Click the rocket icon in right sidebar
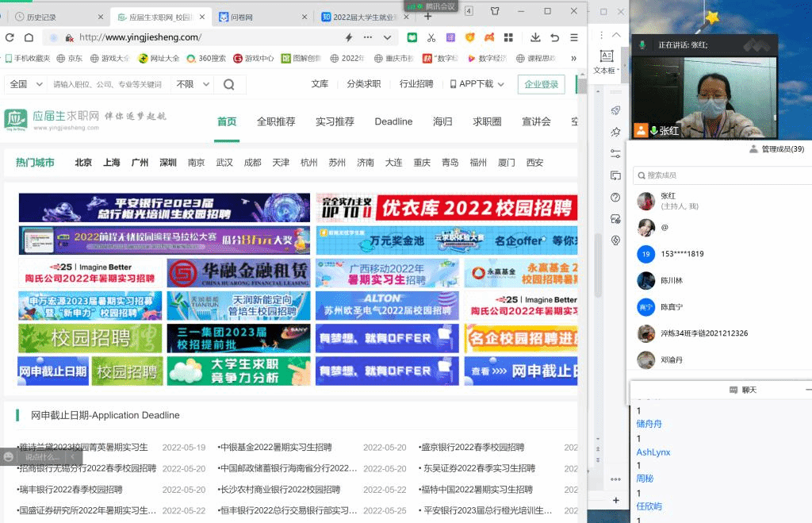Viewport: 812px width, 523px height. 615,110
